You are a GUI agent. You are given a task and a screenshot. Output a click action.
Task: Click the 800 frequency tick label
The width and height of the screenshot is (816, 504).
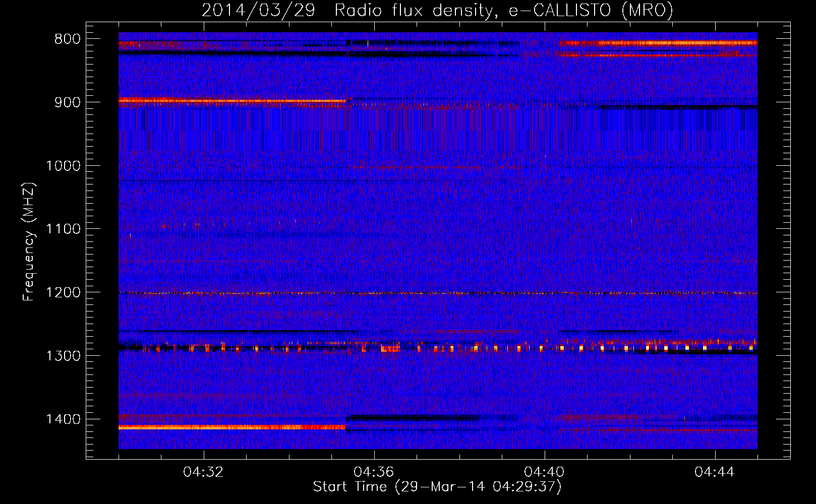(x=68, y=39)
